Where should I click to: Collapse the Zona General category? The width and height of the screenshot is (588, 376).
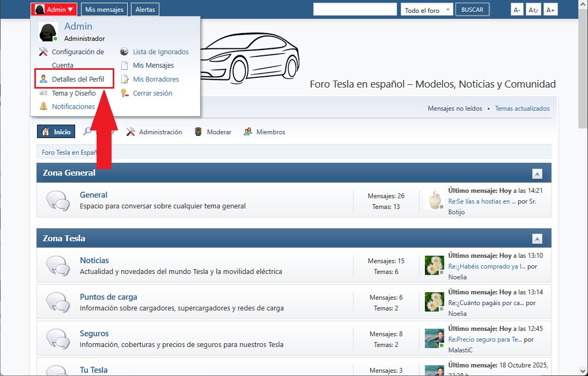(537, 173)
